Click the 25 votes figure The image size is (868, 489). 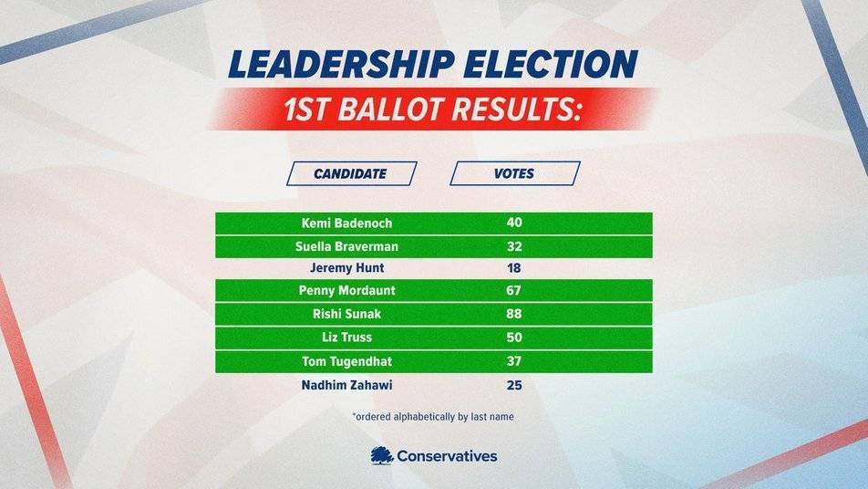[x=514, y=385]
